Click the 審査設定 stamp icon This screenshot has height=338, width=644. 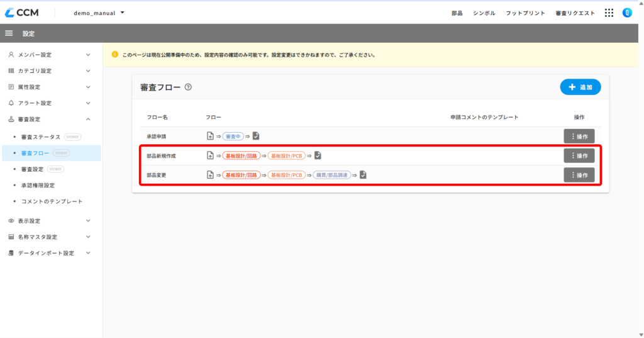pyautogui.click(x=11, y=119)
